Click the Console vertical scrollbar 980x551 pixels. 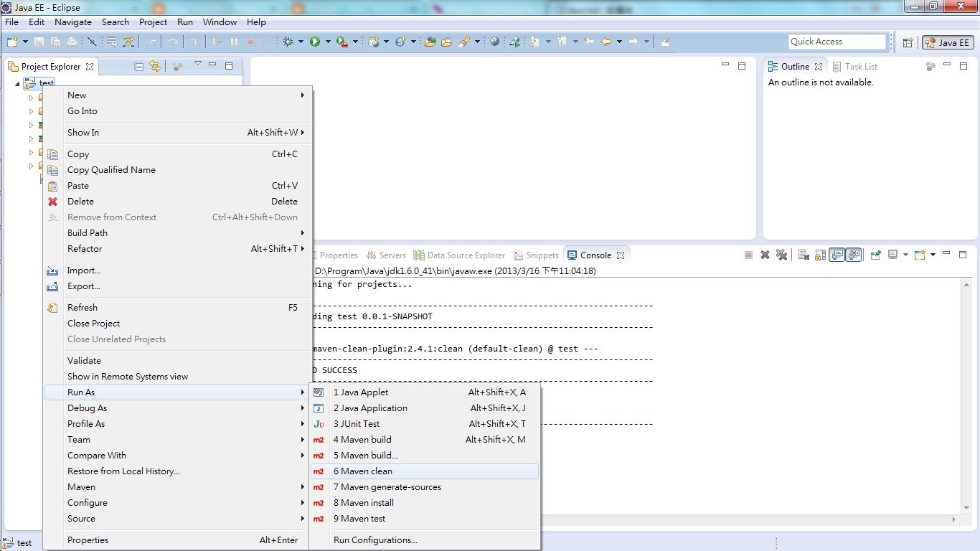click(x=966, y=397)
